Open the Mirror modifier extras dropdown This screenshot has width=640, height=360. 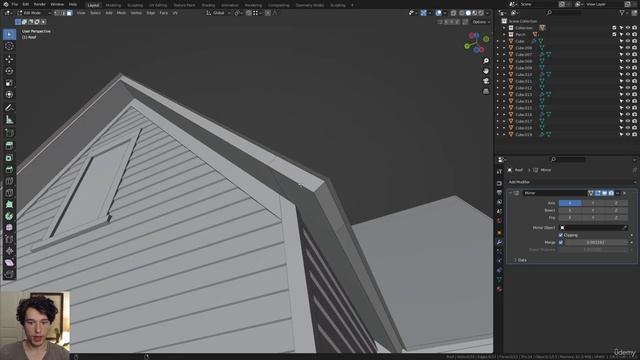pyautogui.click(x=618, y=193)
